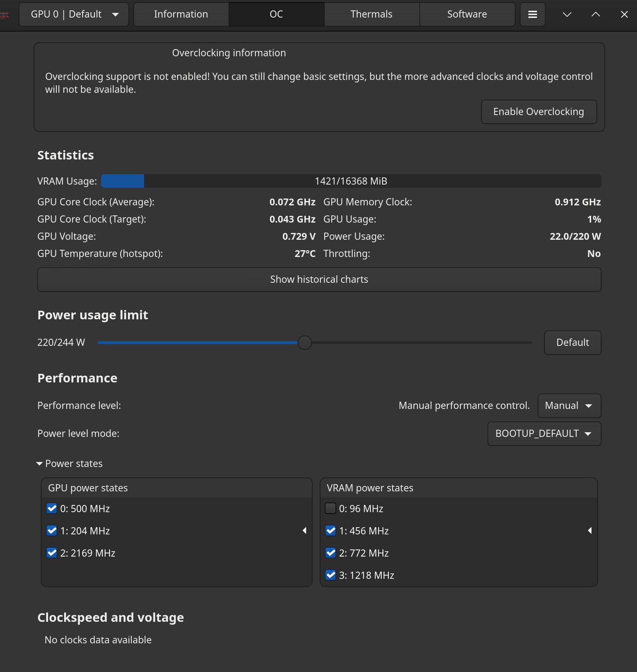Click active-state arrow beside GPU 204 MHz

pyautogui.click(x=304, y=531)
